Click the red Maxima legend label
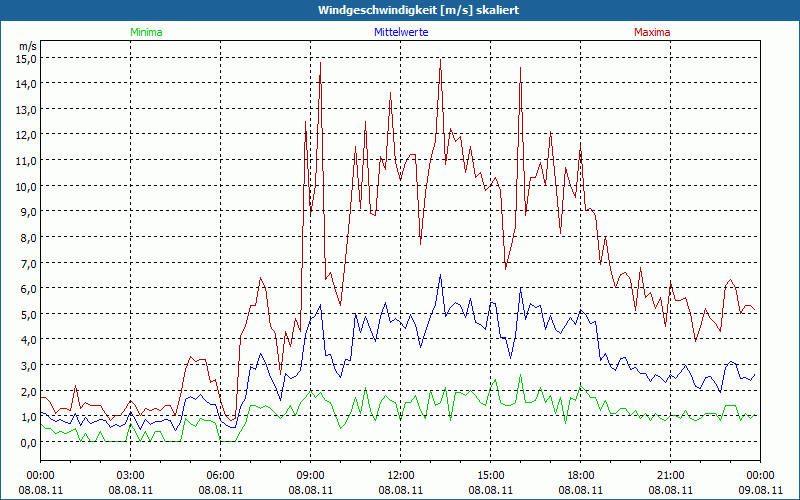800x500 pixels. tap(652, 32)
